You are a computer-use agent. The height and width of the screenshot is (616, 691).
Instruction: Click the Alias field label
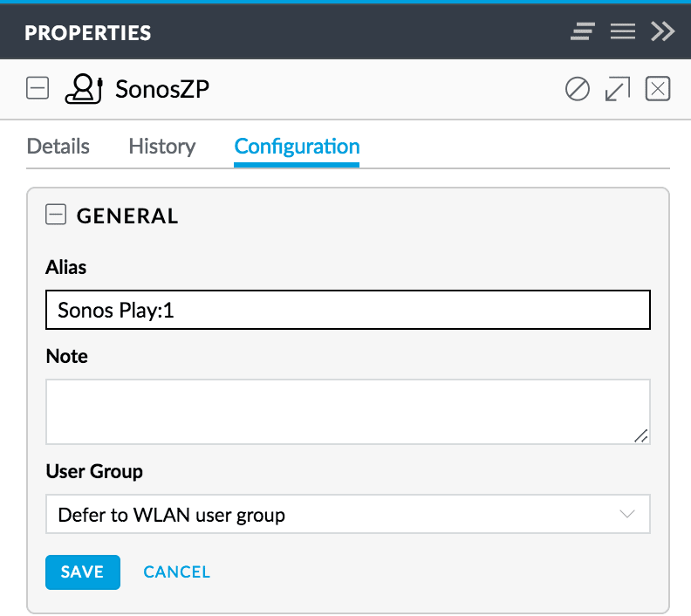[x=66, y=267]
